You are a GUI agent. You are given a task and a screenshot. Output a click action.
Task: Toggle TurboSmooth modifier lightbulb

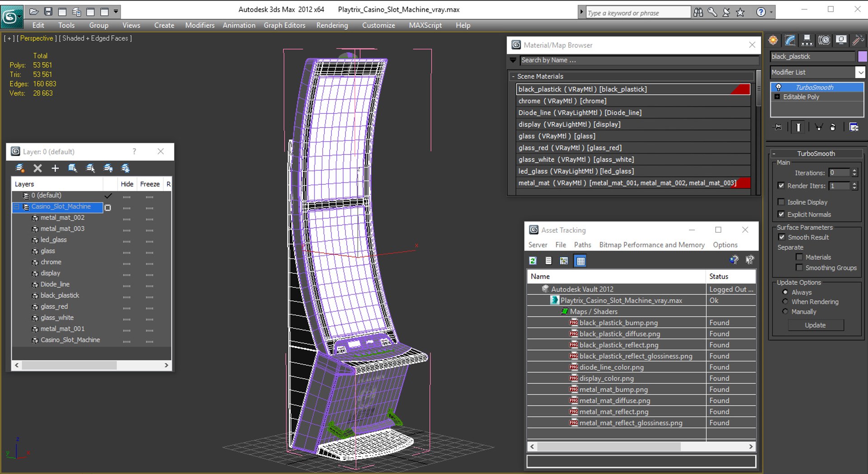778,87
